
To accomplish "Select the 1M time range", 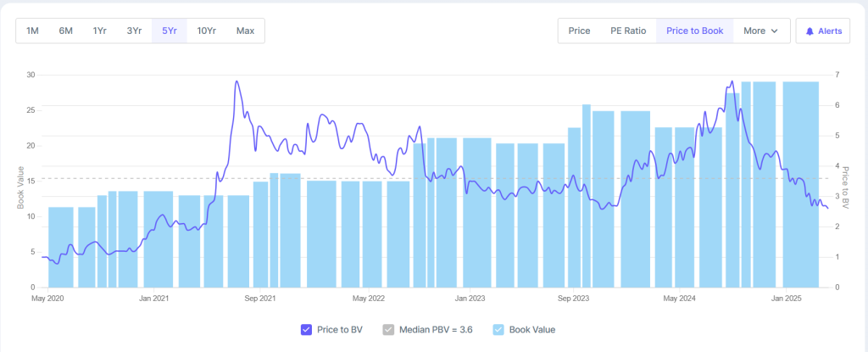I will tap(32, 31).
